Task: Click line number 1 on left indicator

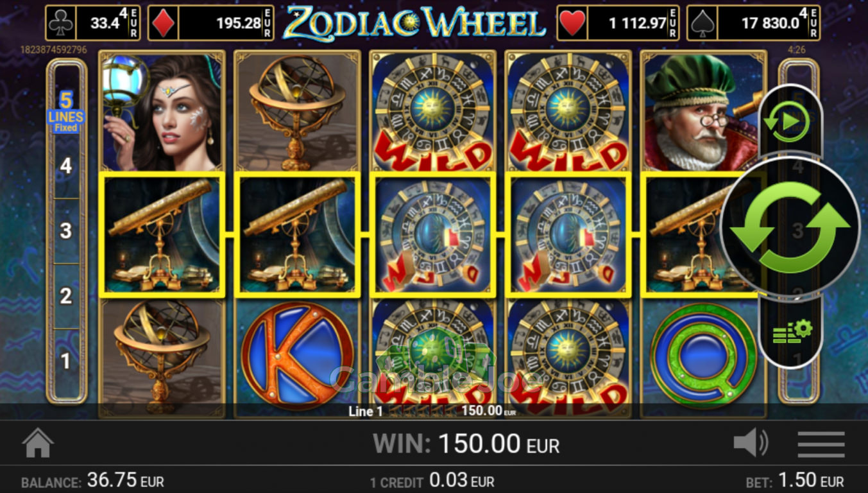Action: (66, 361)
